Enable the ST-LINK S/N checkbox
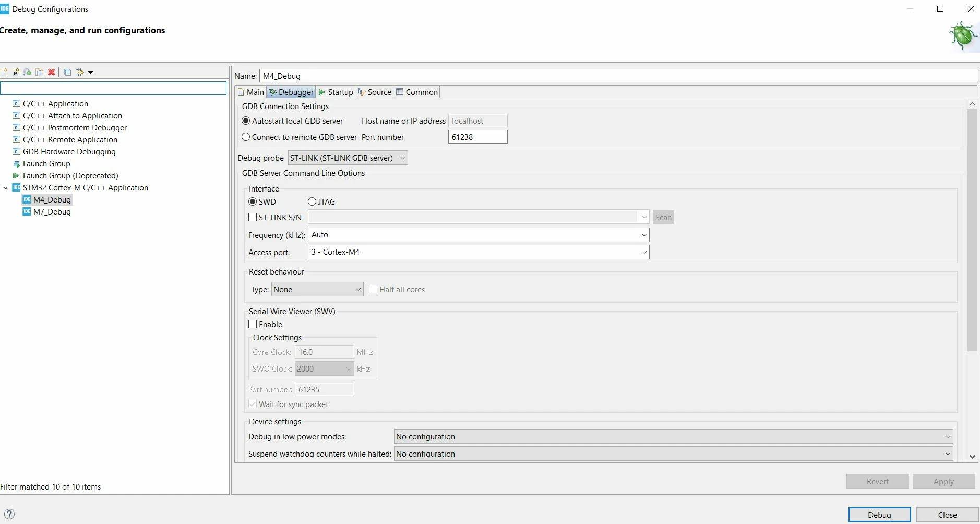This screenshot has width=980, height=524. tap(253, 217)
